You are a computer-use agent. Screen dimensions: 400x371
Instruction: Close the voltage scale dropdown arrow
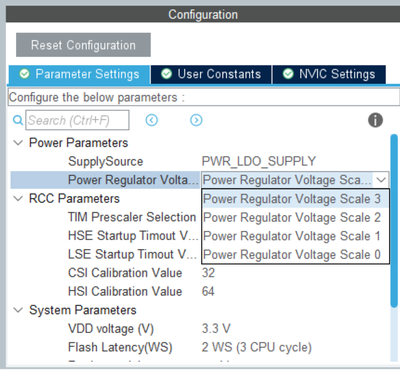coord(381,180)
